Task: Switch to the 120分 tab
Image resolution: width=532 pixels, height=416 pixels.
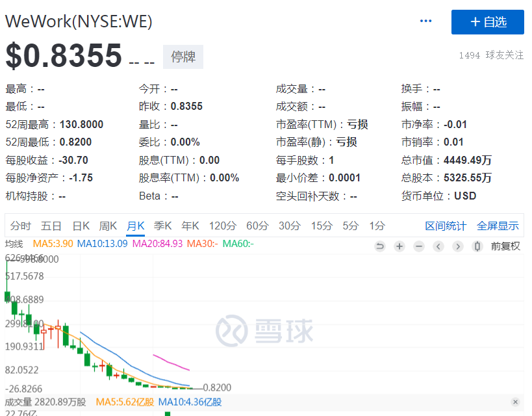Action: (223, 226)
